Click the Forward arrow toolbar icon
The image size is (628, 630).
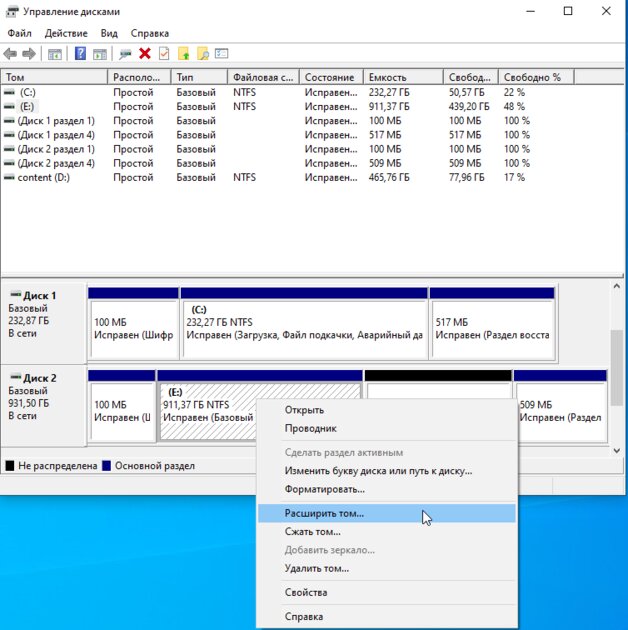(29, 53)
